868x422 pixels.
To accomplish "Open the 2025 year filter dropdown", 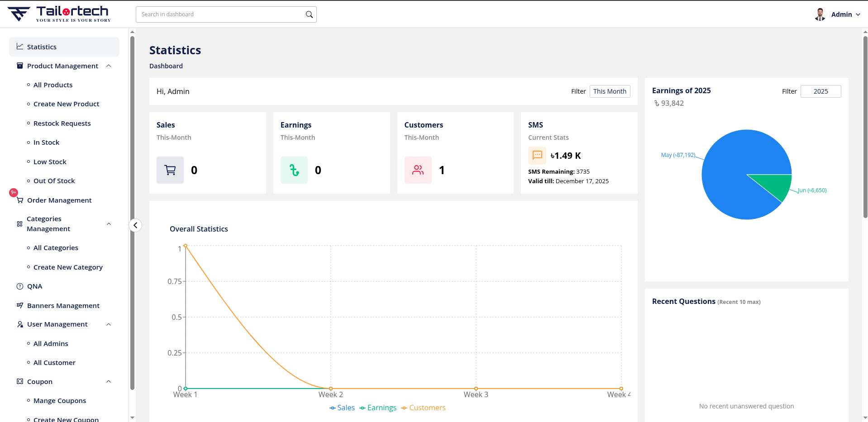I will click(820, 91).
